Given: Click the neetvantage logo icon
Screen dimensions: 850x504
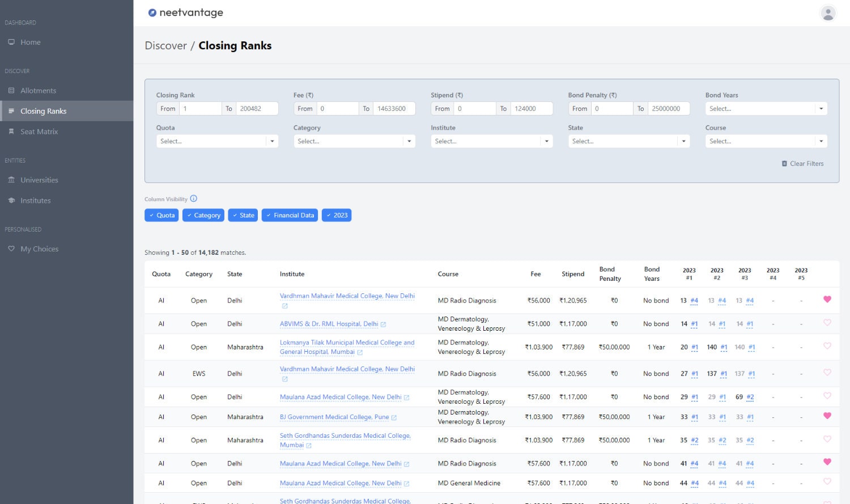Looking at the screenshot, I should click(x=152, y=12).
